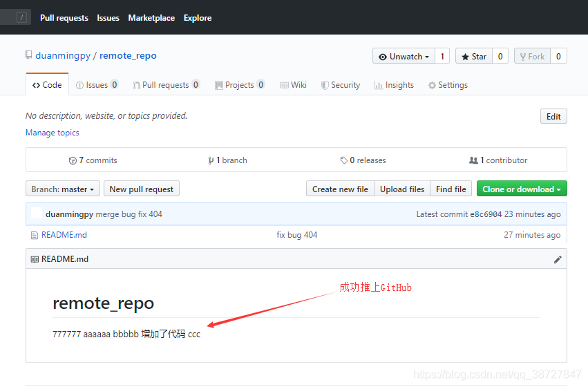Click the branch icon beside 1 branch
The width and height of the screenshot is (588, 387).
point(211,160)
